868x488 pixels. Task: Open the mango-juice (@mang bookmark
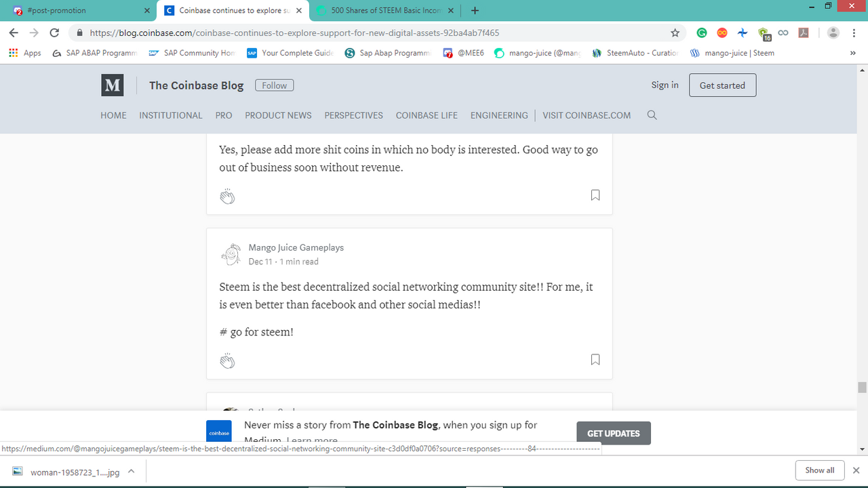538,53
